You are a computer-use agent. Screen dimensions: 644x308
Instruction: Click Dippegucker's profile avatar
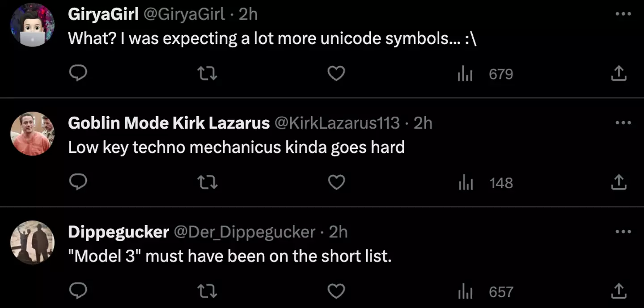pos(32,242)
